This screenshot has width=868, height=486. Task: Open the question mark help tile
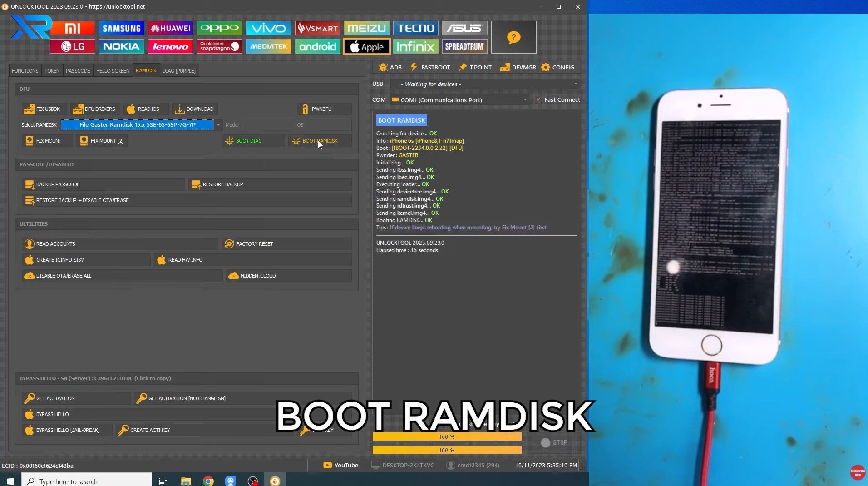[x=513, y=37]
